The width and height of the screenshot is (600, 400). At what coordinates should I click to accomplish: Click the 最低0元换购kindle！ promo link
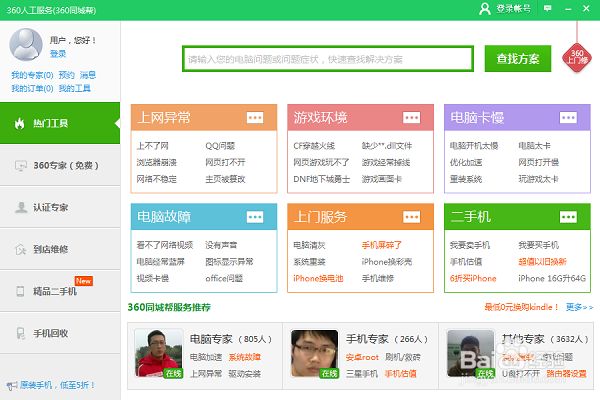[522, 307]
